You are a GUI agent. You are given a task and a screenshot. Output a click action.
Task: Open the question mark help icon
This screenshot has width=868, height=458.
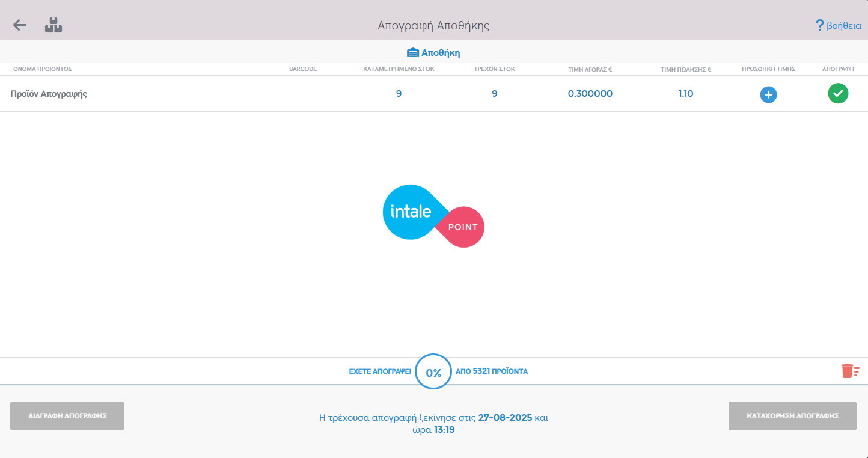[819, 25]
